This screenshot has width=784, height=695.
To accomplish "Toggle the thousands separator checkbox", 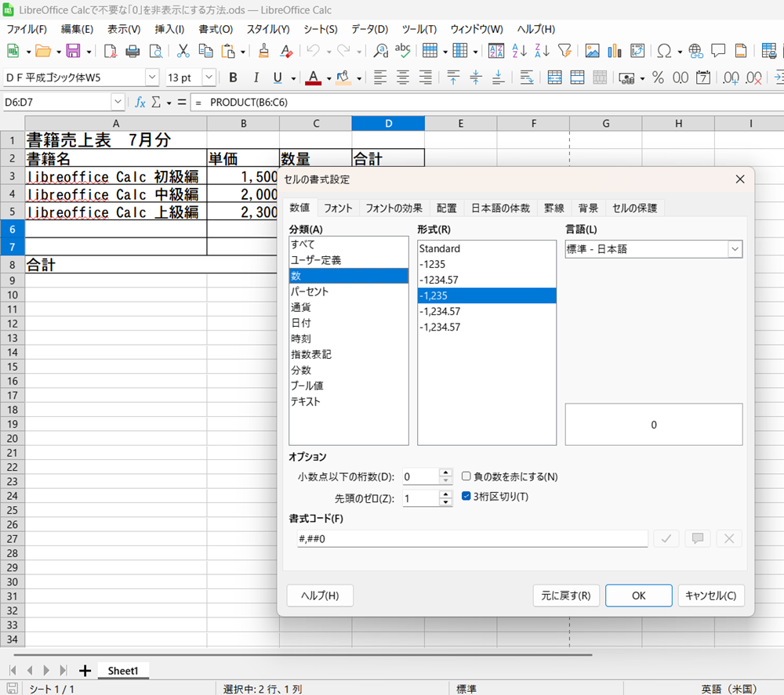I will pyautogui.click(x=466, y=496).
